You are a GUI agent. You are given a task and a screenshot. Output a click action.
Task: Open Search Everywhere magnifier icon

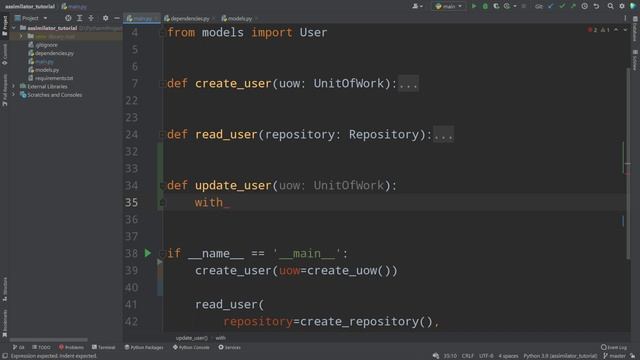[x=610, y=6]
